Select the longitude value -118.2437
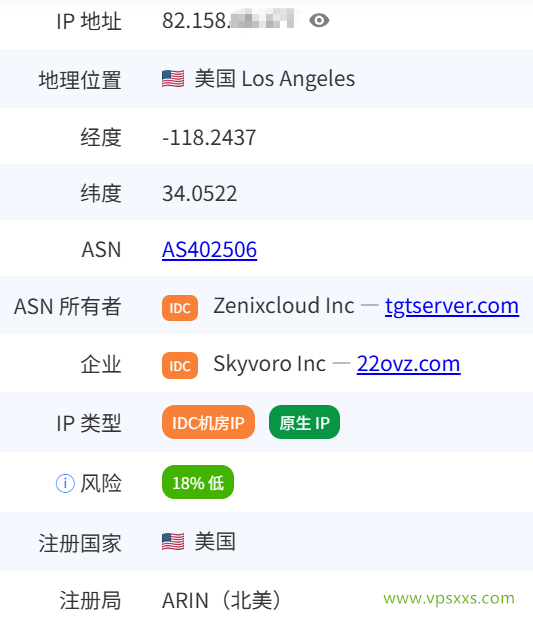 pyautogui.click(x=209, y=138)
